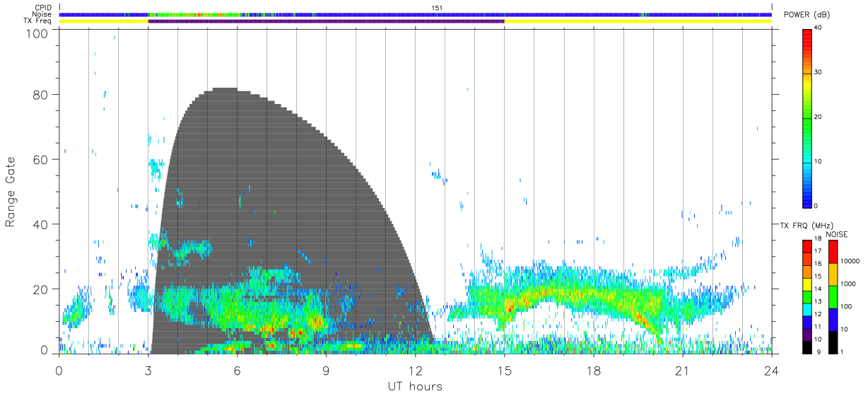Click the 40 tick on Range Gate axis
Image resolution: width=868 pixels, height=401 pixels.
pos(41,224)
